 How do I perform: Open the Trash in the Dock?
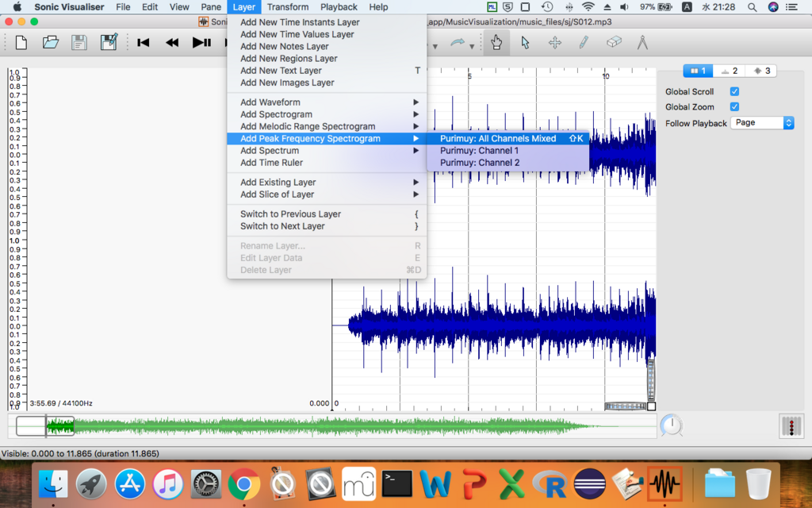tap(759, 484)
